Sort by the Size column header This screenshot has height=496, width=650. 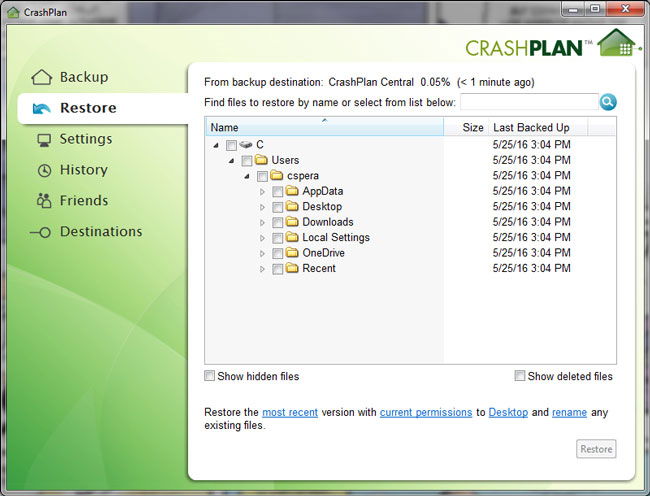pos(466,127)
